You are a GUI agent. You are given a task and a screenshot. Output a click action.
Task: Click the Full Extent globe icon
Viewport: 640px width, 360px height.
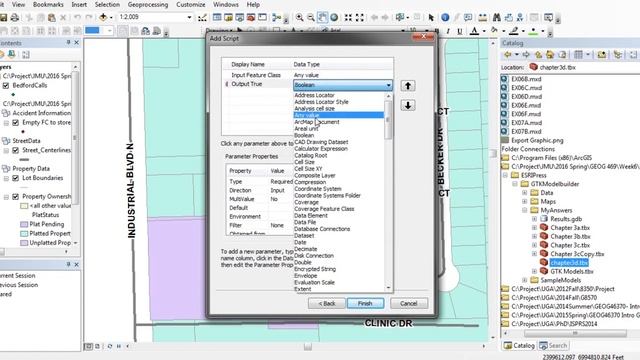click(334, 17)
